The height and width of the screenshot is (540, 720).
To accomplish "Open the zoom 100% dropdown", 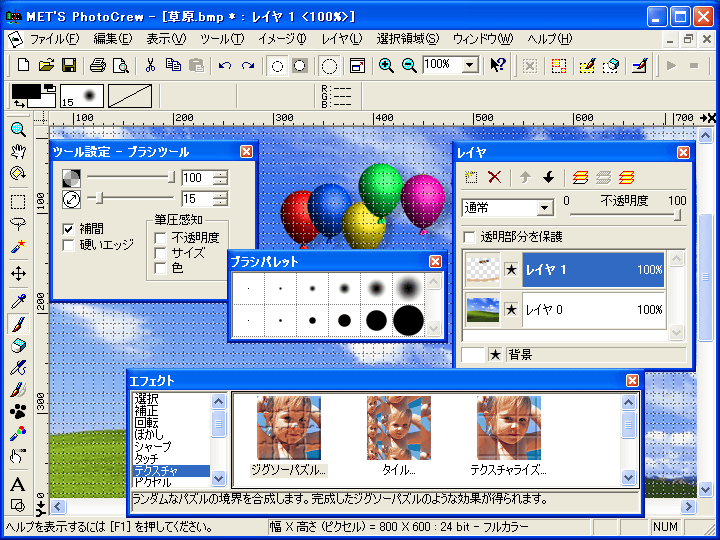I will click(x=470, y=65).
